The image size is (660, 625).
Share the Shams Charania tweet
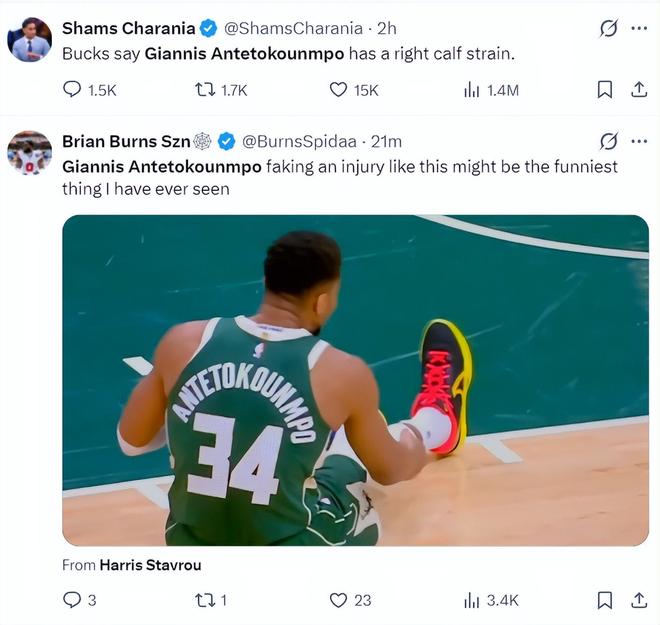click(x=638, y=90)
